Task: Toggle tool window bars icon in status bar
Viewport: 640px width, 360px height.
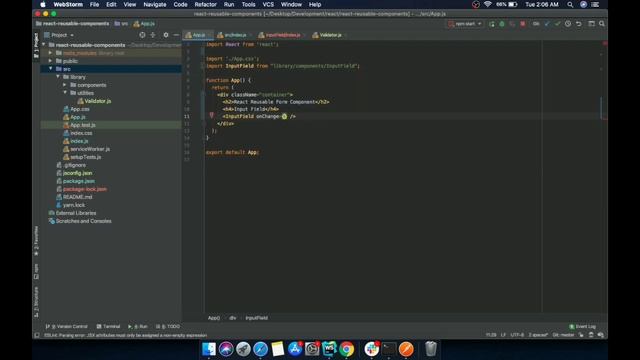Action: click(x=37, y=335)
